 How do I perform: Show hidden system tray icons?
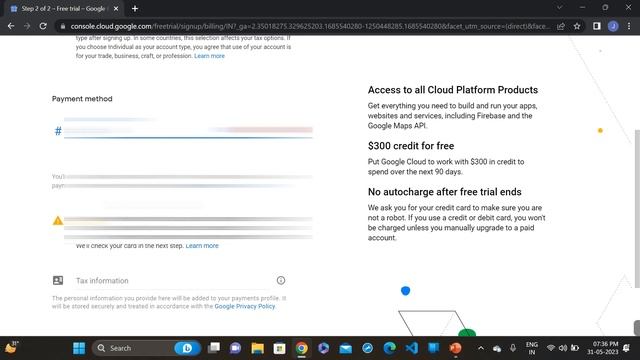tap(481, 348)
